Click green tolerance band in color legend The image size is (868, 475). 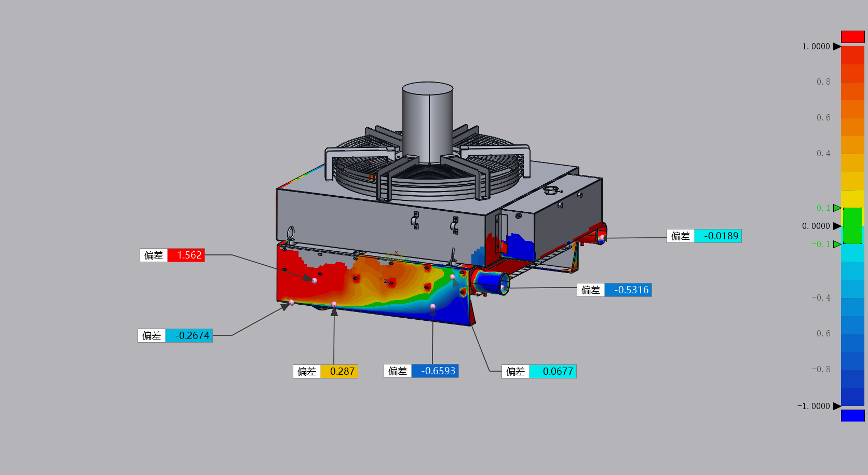pos(852,226)
